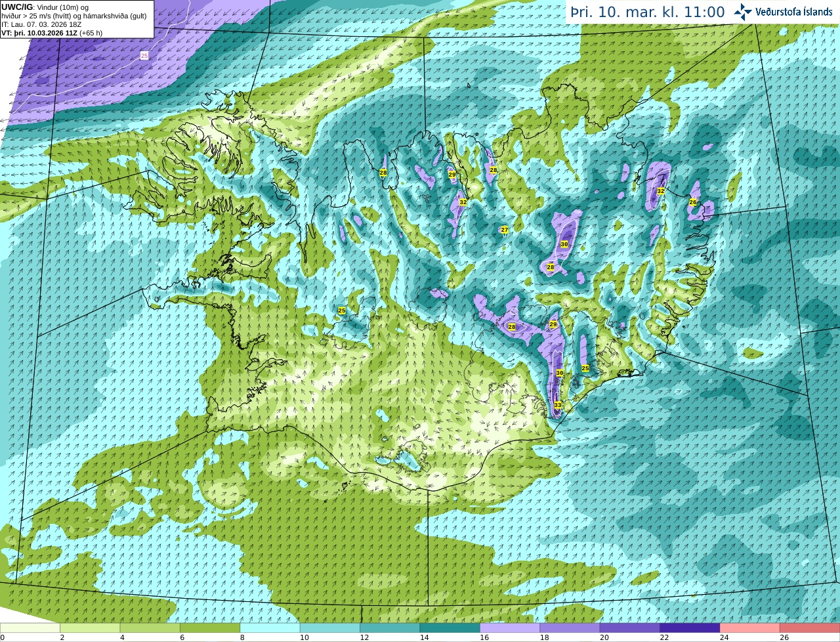Viewport: 840px width, 642px height.
Task: Click the white 25 contour label in purple area
Action: [144, 56]
